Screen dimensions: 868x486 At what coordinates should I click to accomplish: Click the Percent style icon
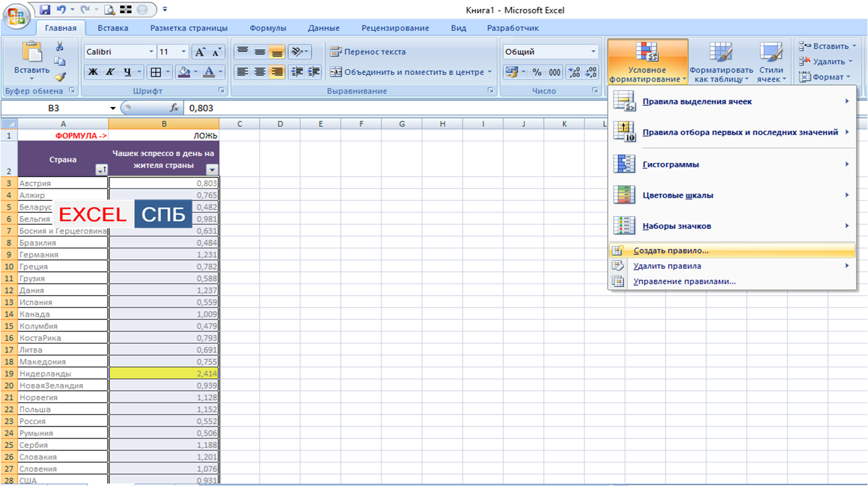(537, 72)
